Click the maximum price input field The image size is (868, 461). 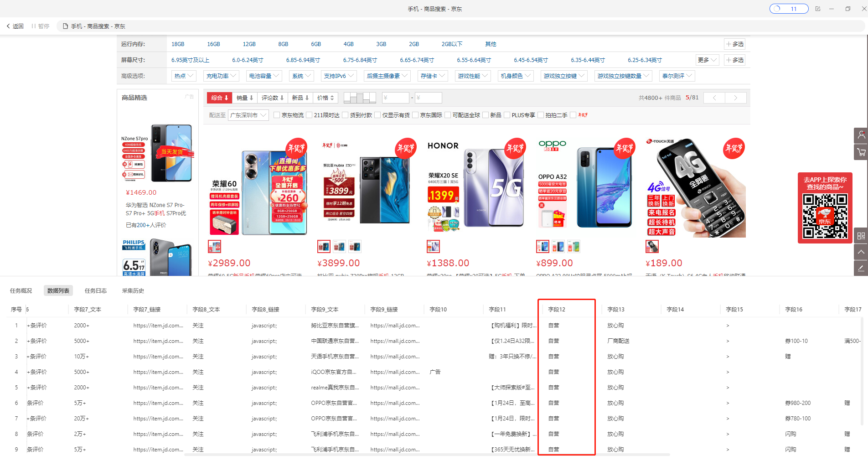[428, 98]
